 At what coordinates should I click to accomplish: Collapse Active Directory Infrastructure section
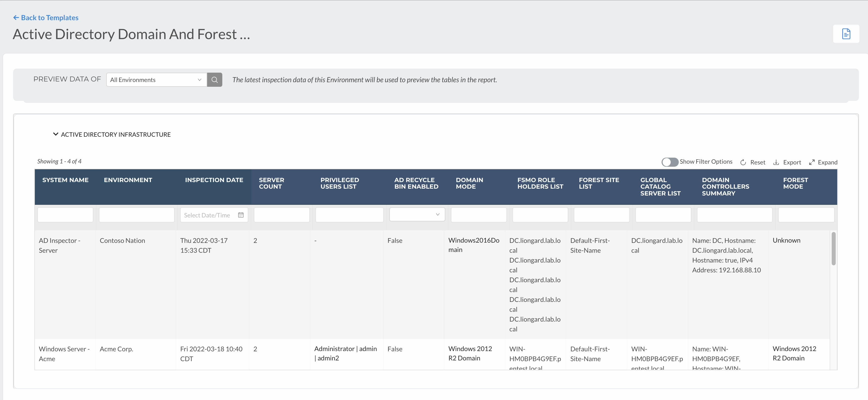pyautogui.click(x=56, y=134)
